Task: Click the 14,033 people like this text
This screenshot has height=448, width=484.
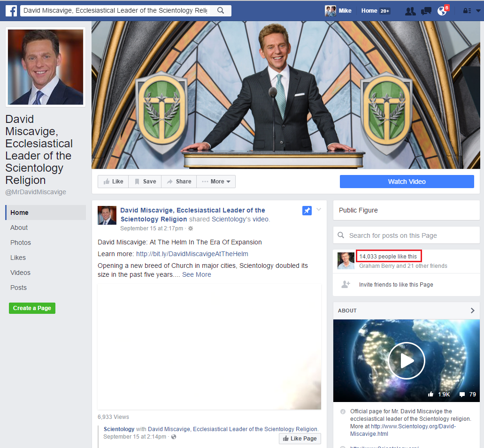Action: (388, 257)
